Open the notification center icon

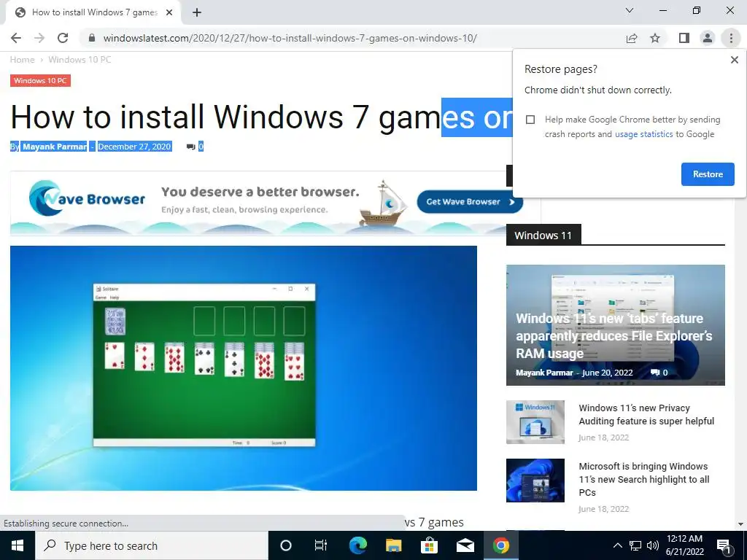pos(724,545)
